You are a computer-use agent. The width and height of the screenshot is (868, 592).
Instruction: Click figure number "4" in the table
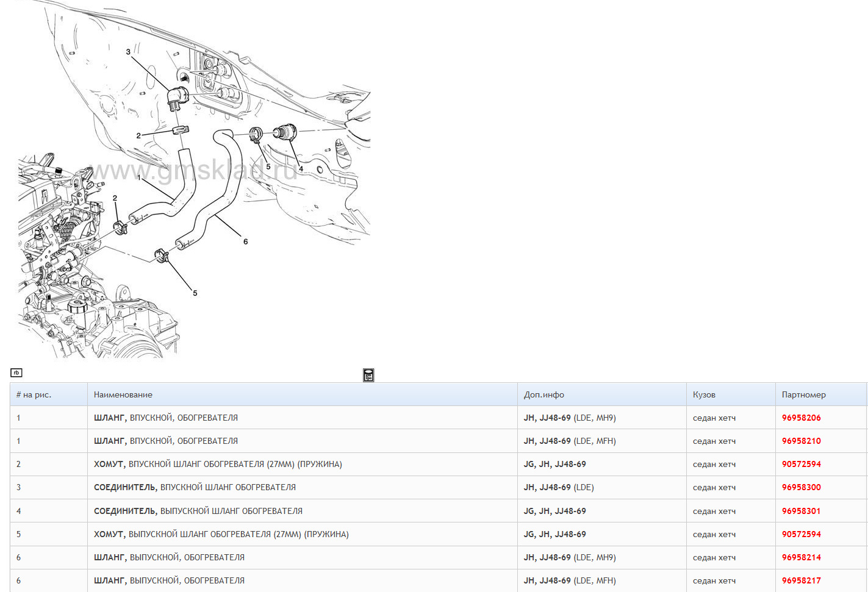click(18, 511)
